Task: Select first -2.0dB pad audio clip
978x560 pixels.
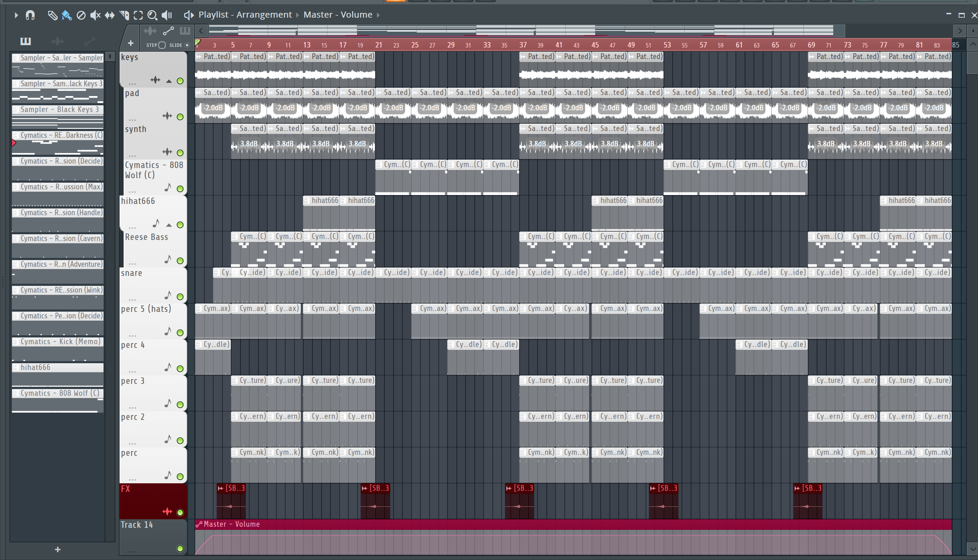Action: tap(213, 106)
